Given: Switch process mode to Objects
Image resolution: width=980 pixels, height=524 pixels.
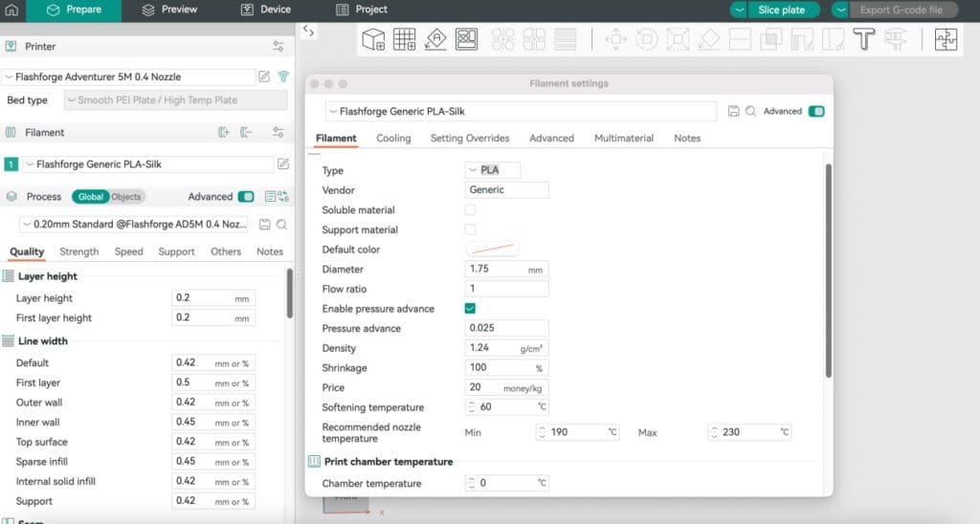Looking at the screenshot, I should click(x=126, y=197).
